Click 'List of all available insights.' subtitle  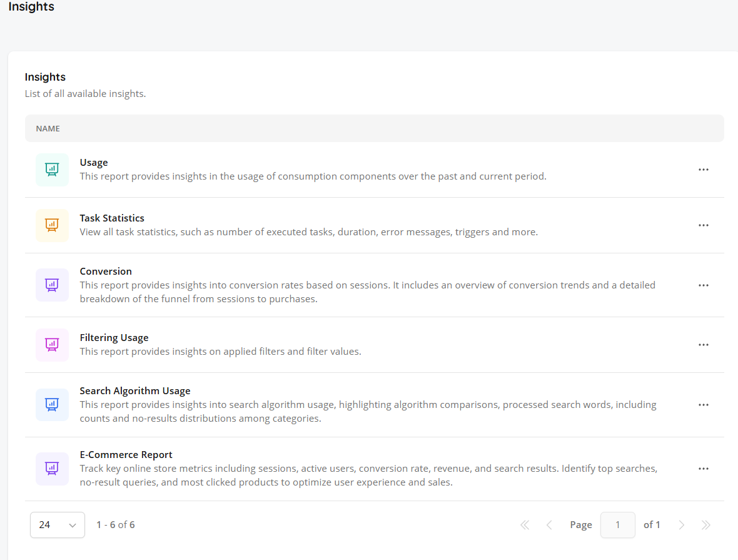point(85,94)
